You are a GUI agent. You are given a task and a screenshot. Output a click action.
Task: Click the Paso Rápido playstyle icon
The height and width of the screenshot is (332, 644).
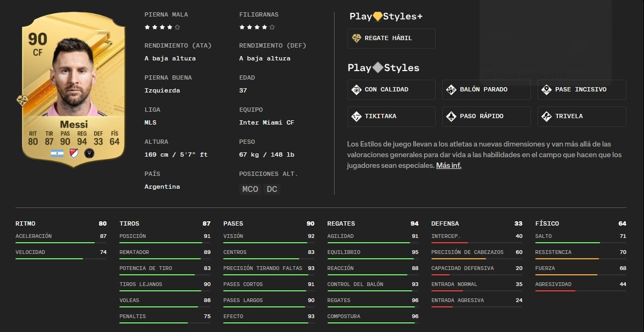point(451,117)
